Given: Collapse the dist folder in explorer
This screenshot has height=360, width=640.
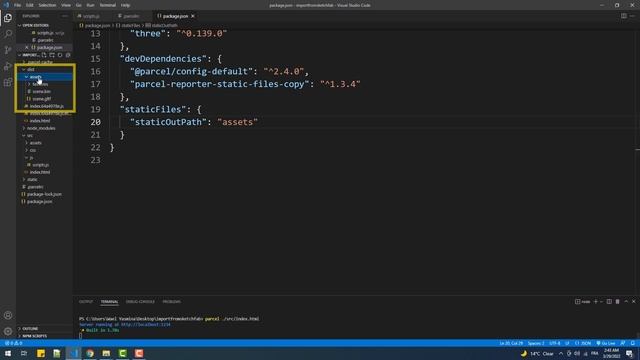Looking at the screenshot, I should click(45, 69).
